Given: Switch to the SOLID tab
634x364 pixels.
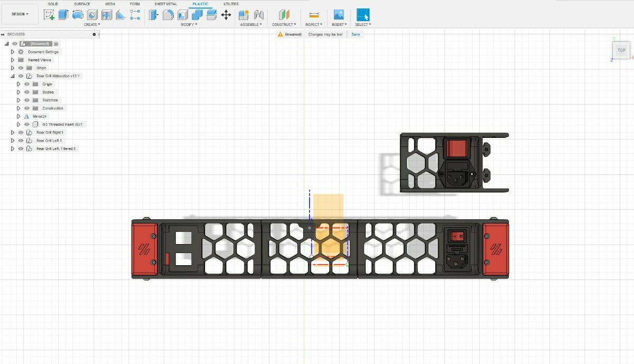Looking at the screenshot, I should [x=53, y=4].
